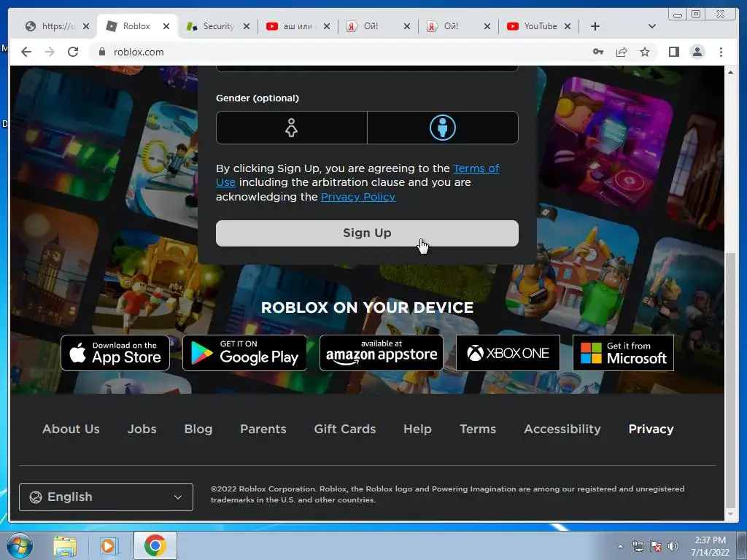Screen dimensions: 747x560
Task: Open the Chrome three-dot menu
Action: pos(721,52)
